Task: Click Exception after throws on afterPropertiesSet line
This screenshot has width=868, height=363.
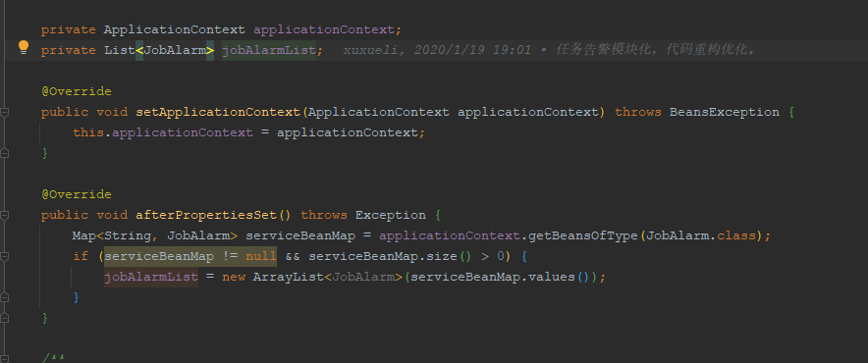Action: (x=390, y=215)
